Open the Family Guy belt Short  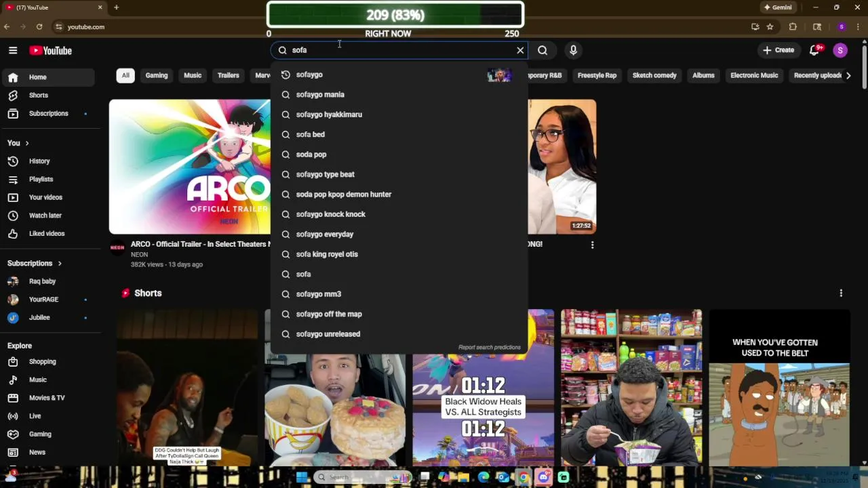tap(779, 388)
